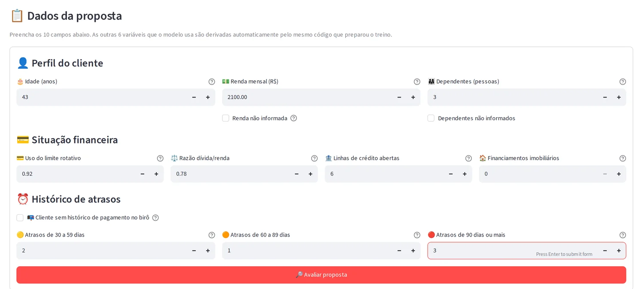Focus Linhas de crédito abertas field

[x=384, y=174]
